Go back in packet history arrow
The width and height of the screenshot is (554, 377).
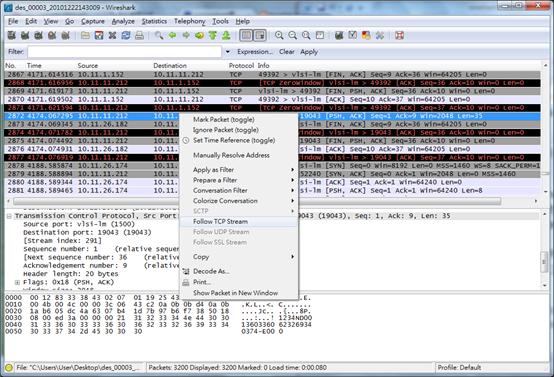172,35
